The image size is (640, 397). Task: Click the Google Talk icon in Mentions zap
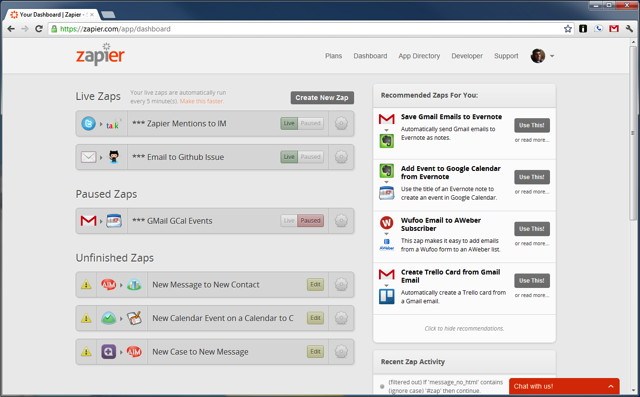(x=113, y=124)
